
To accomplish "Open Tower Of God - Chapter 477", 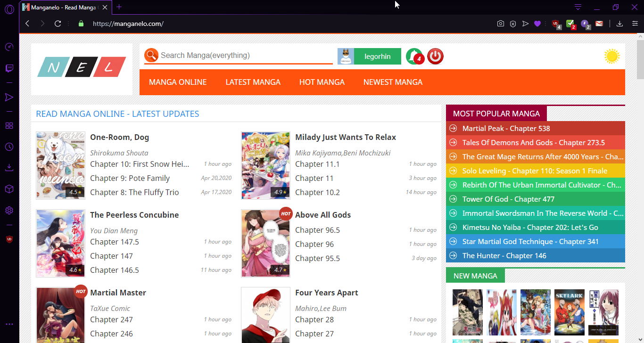I will 508,199.
